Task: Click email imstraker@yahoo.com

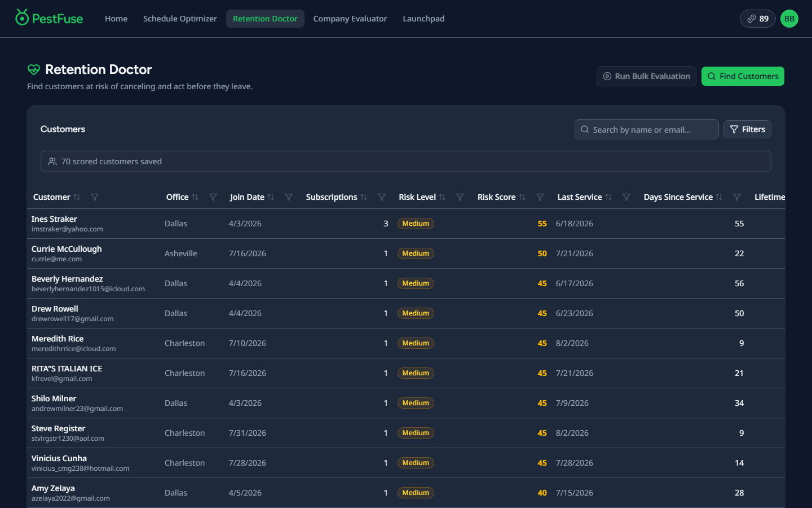Action: [x=67, y=229]
